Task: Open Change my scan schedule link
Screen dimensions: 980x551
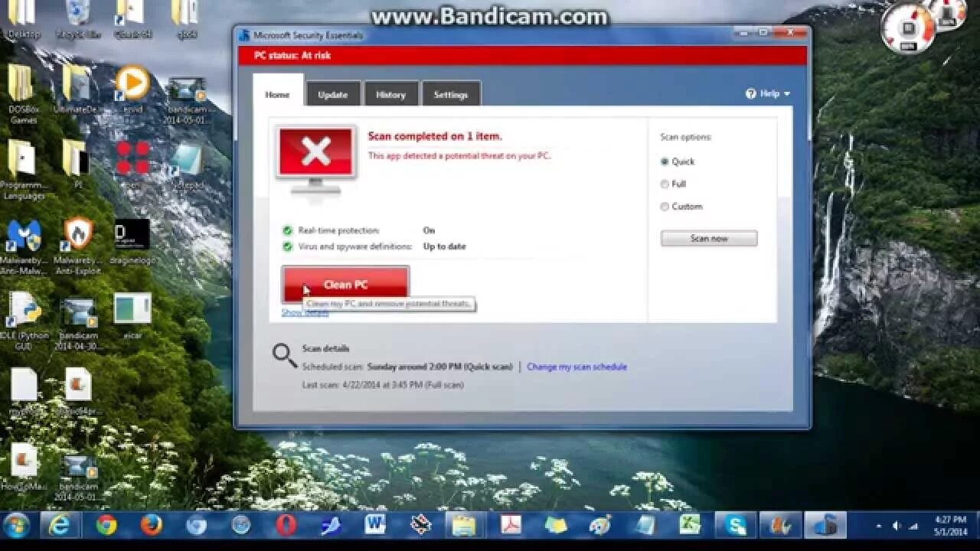Action: (x=577, y=367)
